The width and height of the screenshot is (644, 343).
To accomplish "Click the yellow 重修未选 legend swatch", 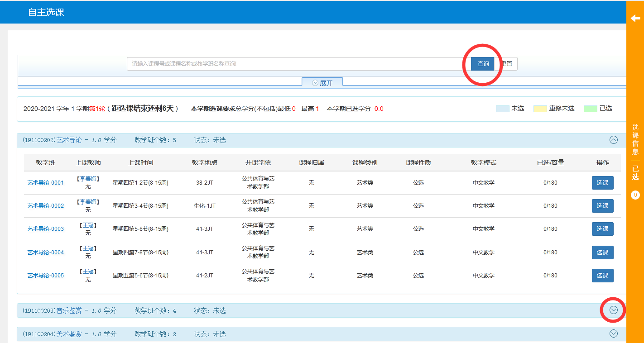I will 540,109.
